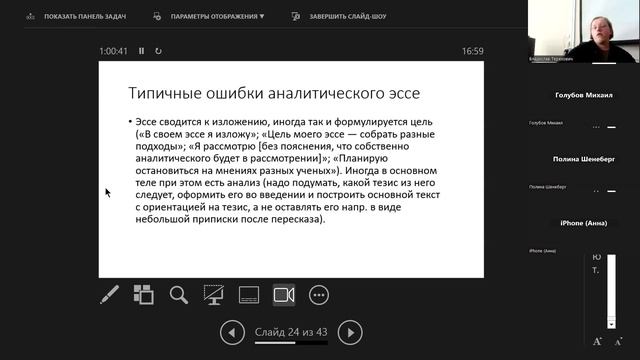Click the elapsed time 1:00:41

point(113,51)
